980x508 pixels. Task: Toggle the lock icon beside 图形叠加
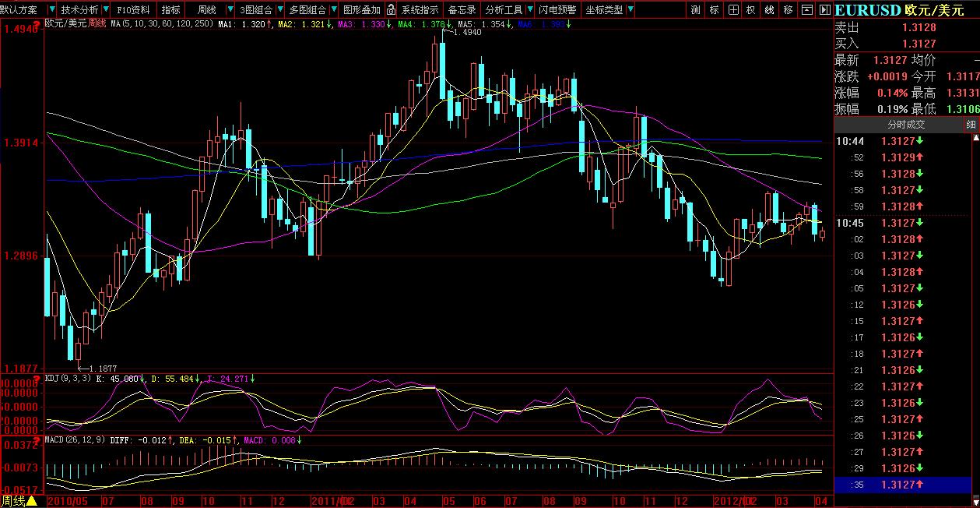coord(391,10)
